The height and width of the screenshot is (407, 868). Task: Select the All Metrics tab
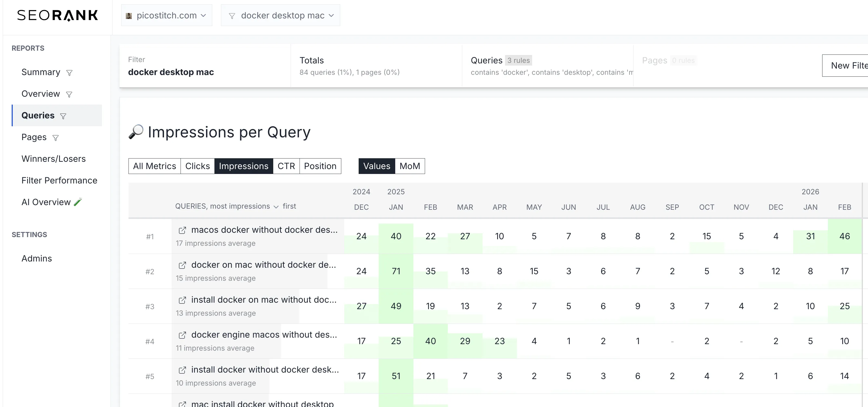[154, 166]
